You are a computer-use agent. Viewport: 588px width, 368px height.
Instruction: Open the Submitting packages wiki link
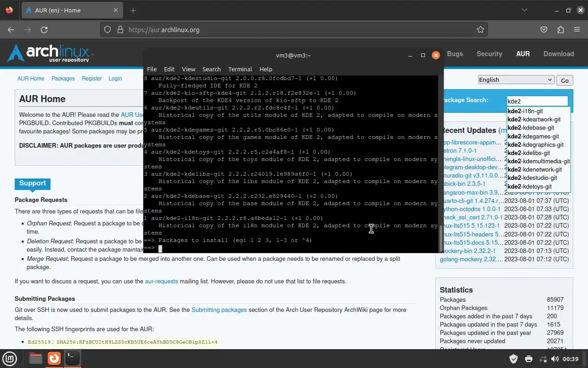[x=219, y=310]
